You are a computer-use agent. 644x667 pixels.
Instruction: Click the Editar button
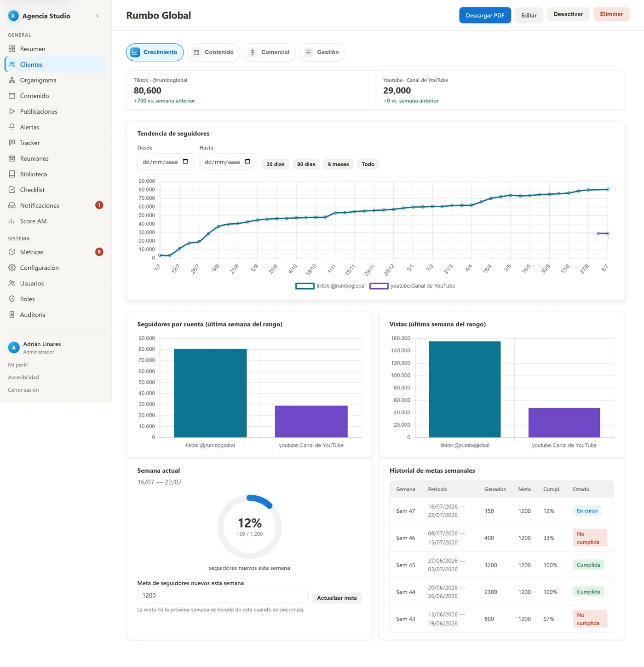pyautogui.click(x=529, y=15)
